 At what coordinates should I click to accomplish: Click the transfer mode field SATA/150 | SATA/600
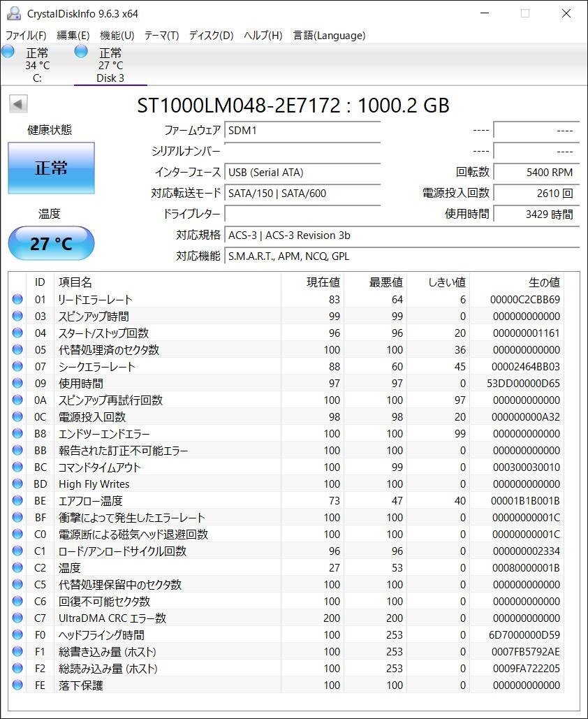(x=302, y=194)
